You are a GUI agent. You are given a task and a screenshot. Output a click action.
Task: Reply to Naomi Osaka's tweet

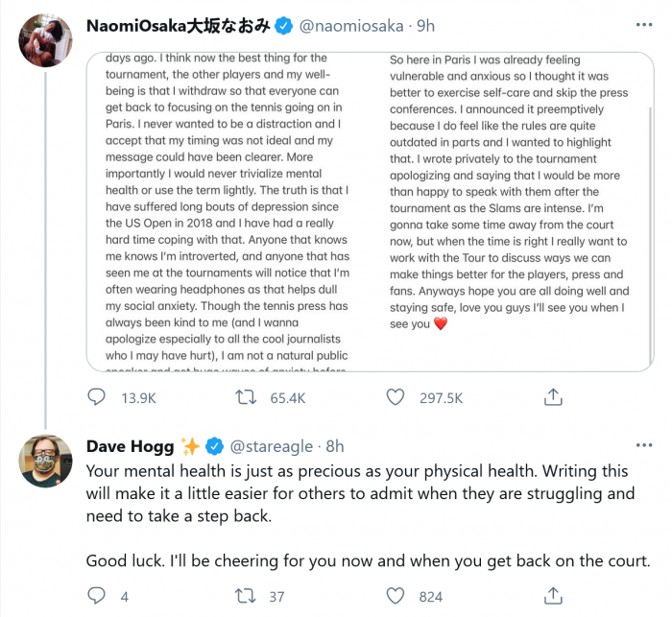(97, 397)
